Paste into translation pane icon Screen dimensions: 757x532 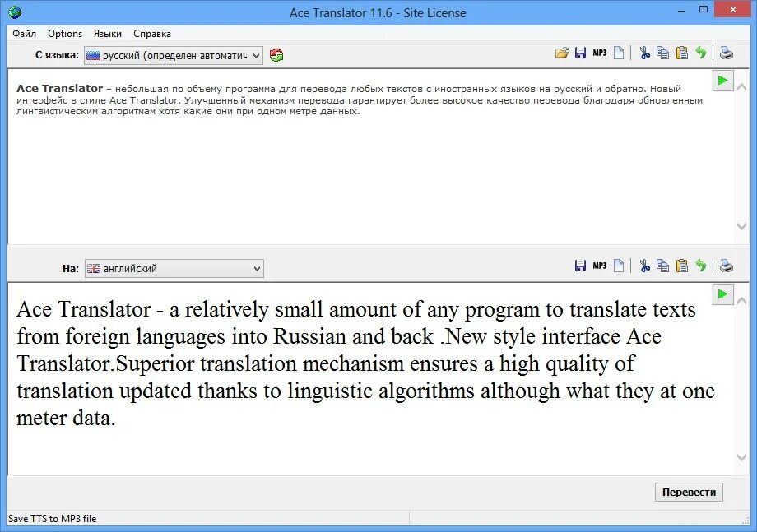click(681, 266)
